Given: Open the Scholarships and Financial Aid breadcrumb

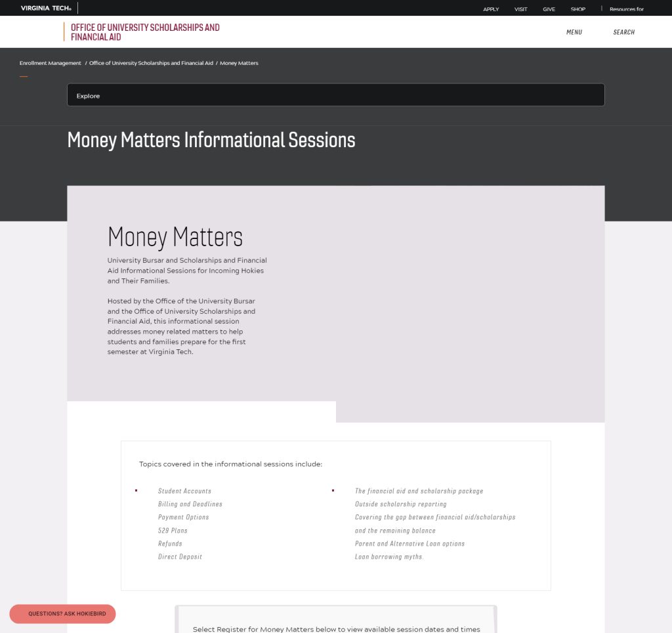Looking at the screenshot, I should 151,63.
